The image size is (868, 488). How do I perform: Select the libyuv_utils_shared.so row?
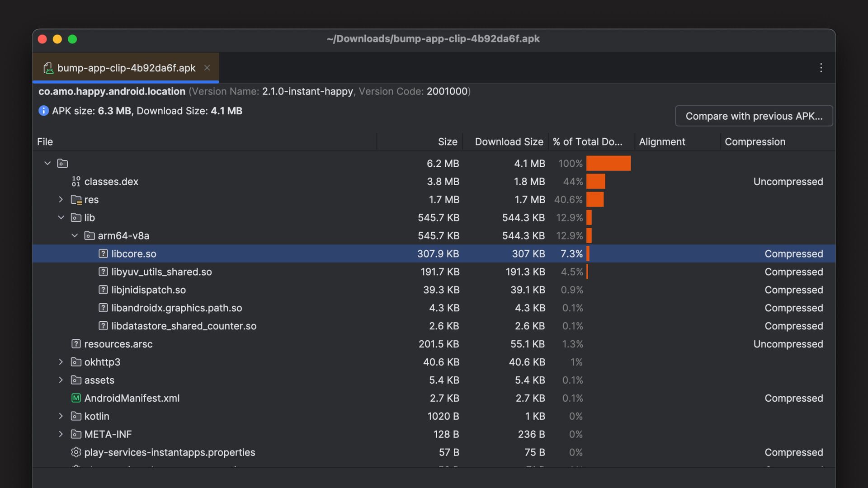(161, 272)
